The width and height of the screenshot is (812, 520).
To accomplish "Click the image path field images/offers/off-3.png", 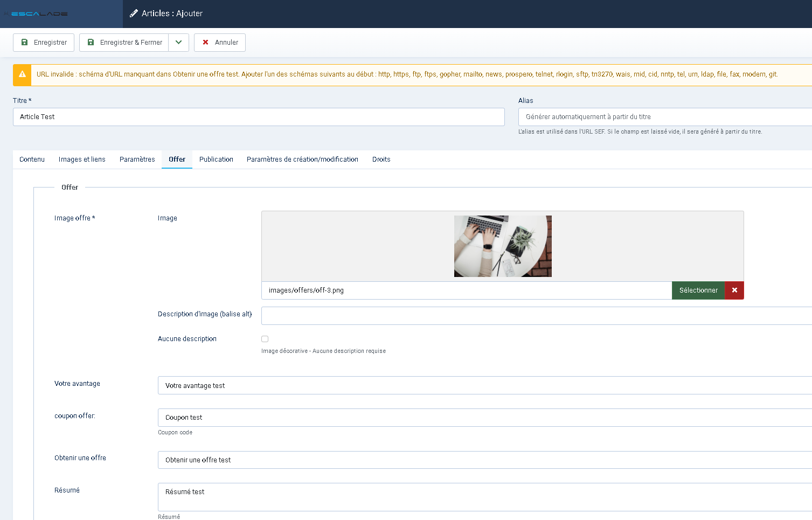I will [467, 290].
